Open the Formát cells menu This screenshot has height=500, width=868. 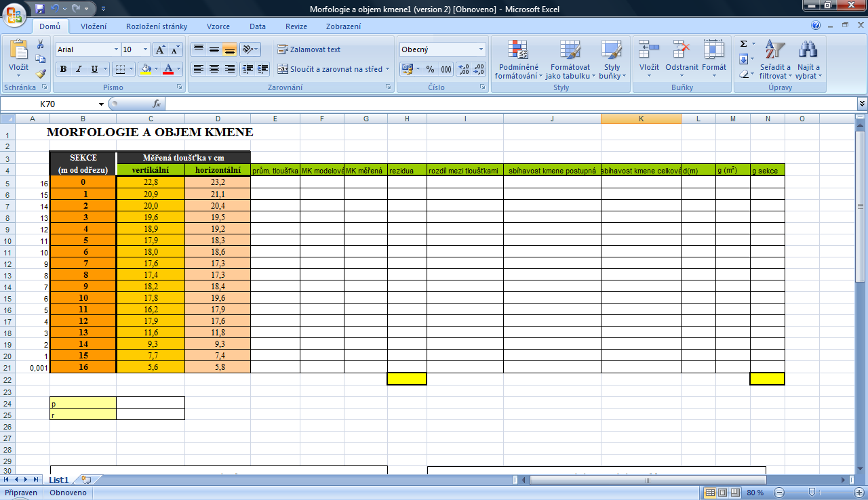[714, 58]
